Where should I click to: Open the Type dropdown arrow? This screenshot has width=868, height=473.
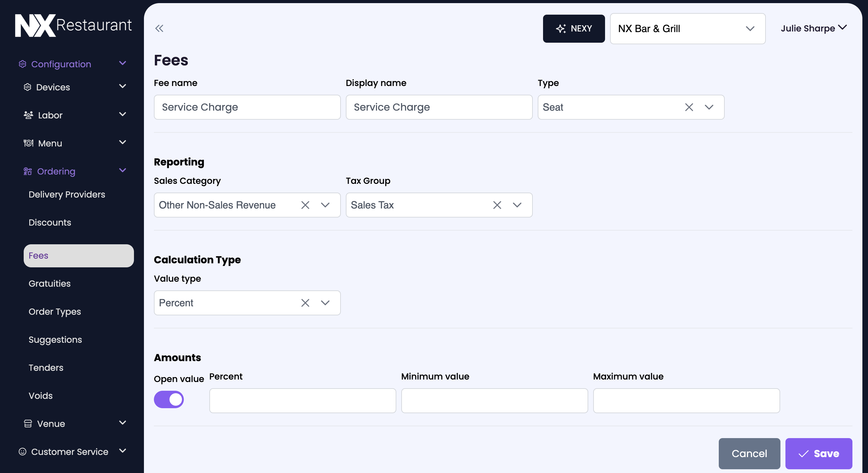tap(709, 107)
